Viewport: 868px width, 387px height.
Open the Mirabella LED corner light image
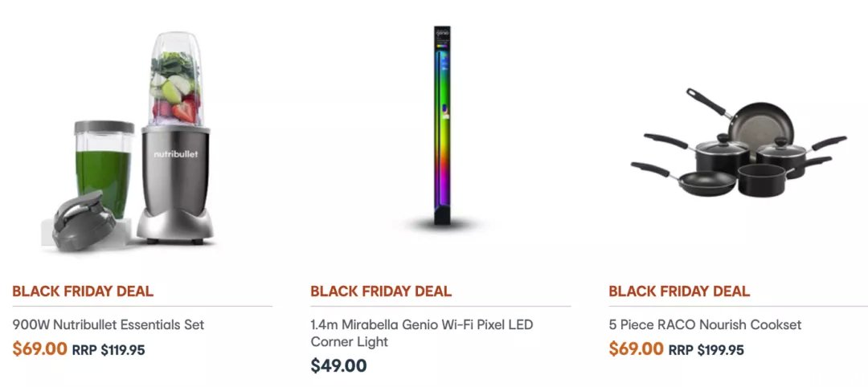[x=442, y=125]
